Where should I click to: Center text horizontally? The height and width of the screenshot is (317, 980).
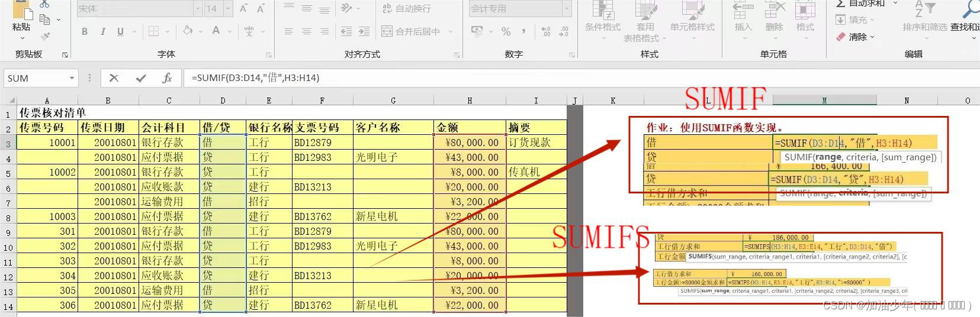pyautogui.click(x=307, y=31)
